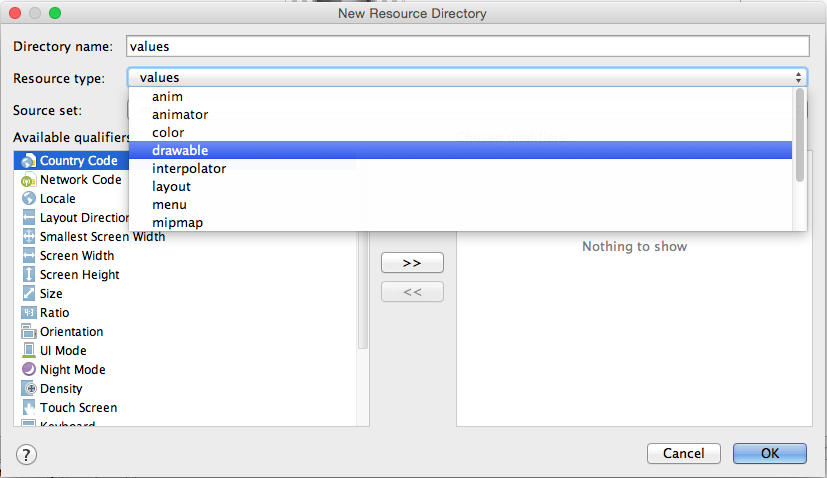Click the Screen Height icon
Screen dimensions: 827x478
(x=28, y=275)
